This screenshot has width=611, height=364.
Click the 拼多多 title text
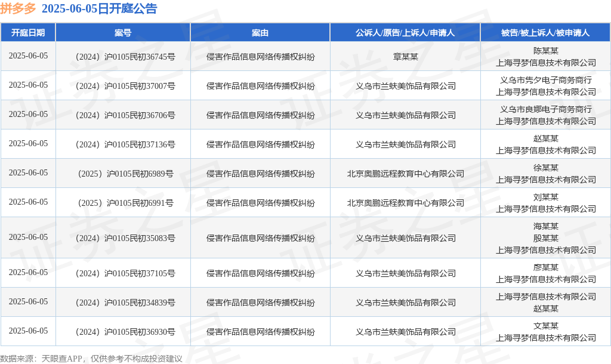[x=18, y=8]
